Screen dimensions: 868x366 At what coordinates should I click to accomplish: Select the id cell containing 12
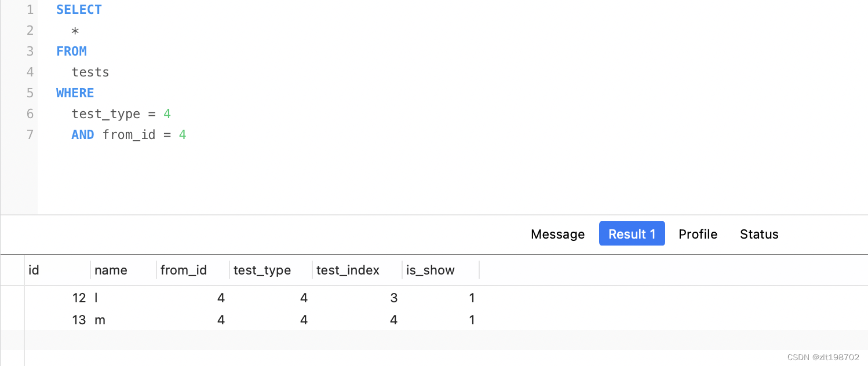79,298
